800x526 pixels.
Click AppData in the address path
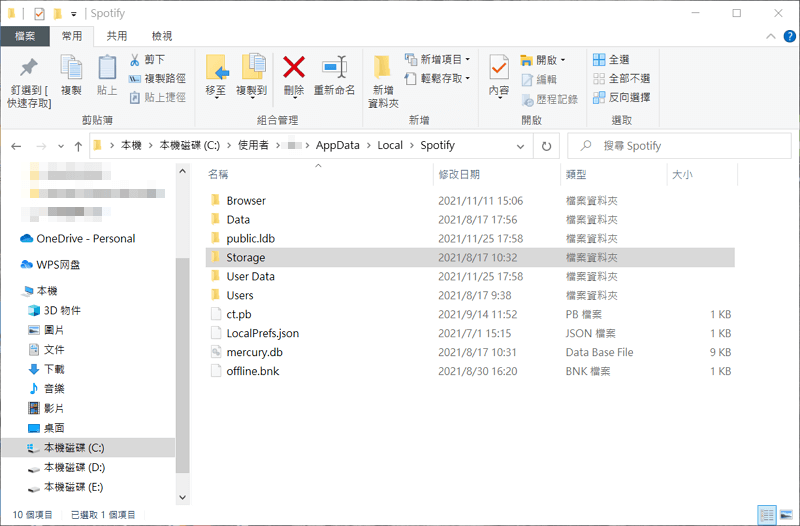coord(337,145)
